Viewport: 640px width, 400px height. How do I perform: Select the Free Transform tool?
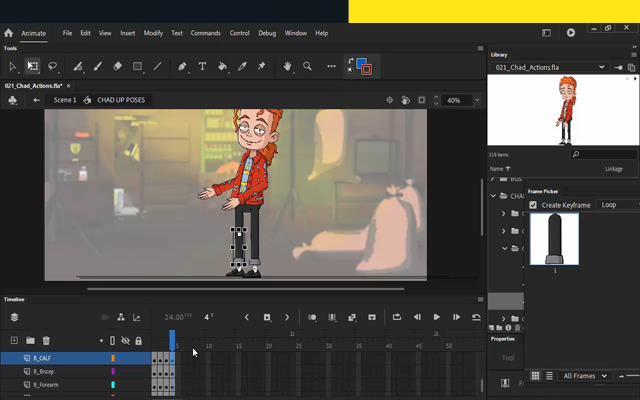tap(33, 67)
